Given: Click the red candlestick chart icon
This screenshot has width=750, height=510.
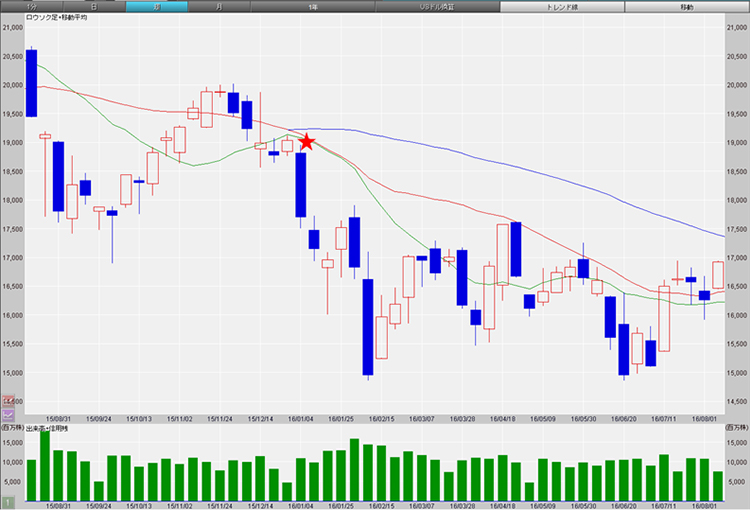Looking at the screenshot, I should (x=8, y=400).
